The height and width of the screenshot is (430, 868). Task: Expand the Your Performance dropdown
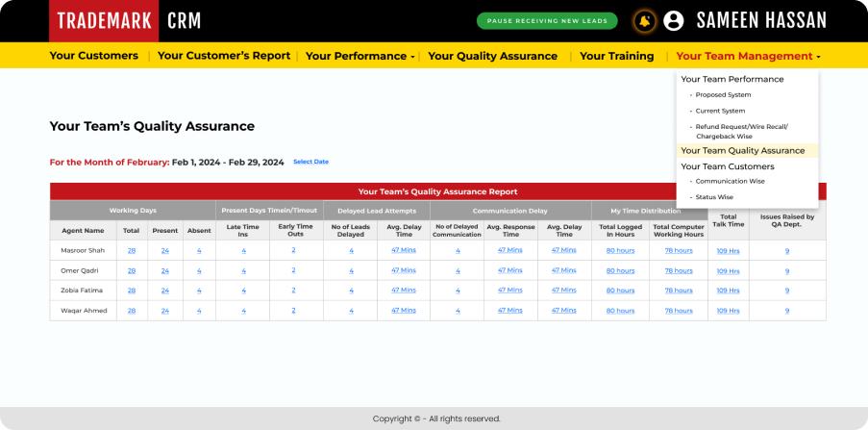360,56
